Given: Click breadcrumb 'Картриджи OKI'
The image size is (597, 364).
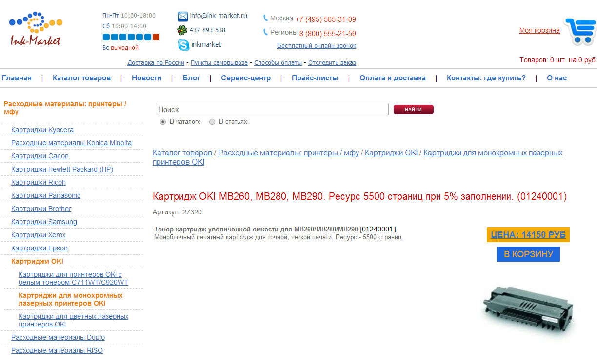Looking at the screenshot, I should [x=391, y=153].
